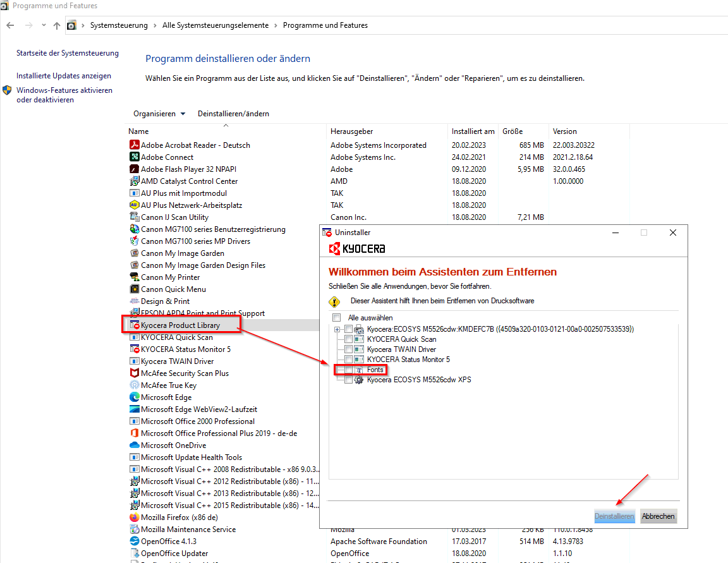Click the Microsoft Edge icon in list

click(x=134, y=397)
